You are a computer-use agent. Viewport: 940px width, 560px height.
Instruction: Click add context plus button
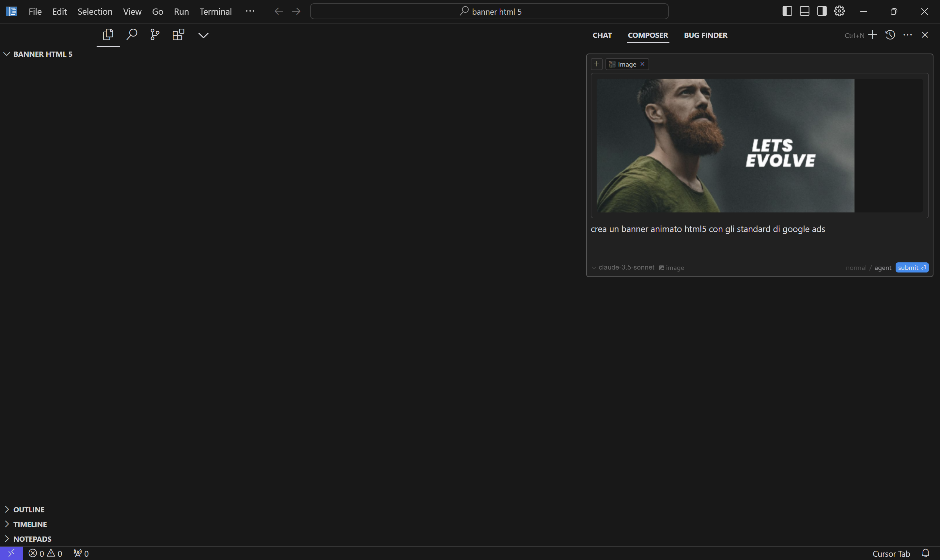[x=597, y=64]
